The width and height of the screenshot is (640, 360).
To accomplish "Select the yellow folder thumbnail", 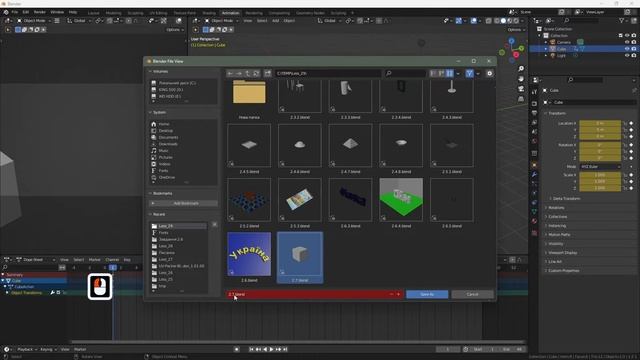I will (x=249, y=92).
